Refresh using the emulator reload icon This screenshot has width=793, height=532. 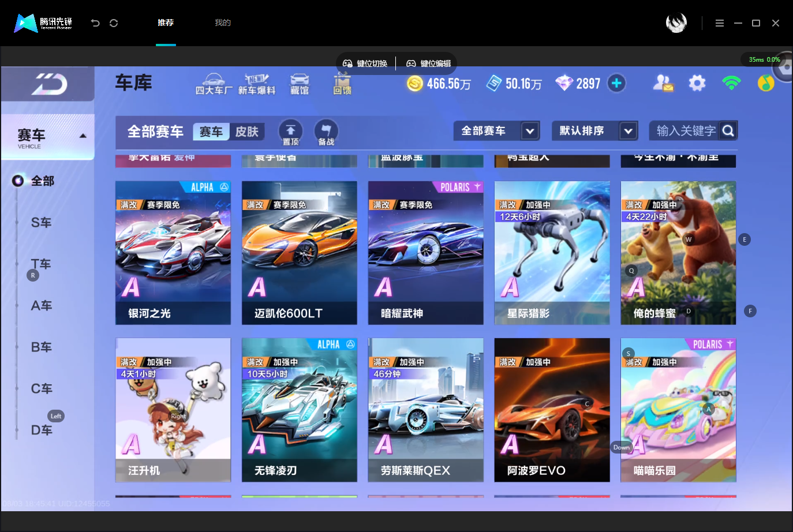pos(114,23)
